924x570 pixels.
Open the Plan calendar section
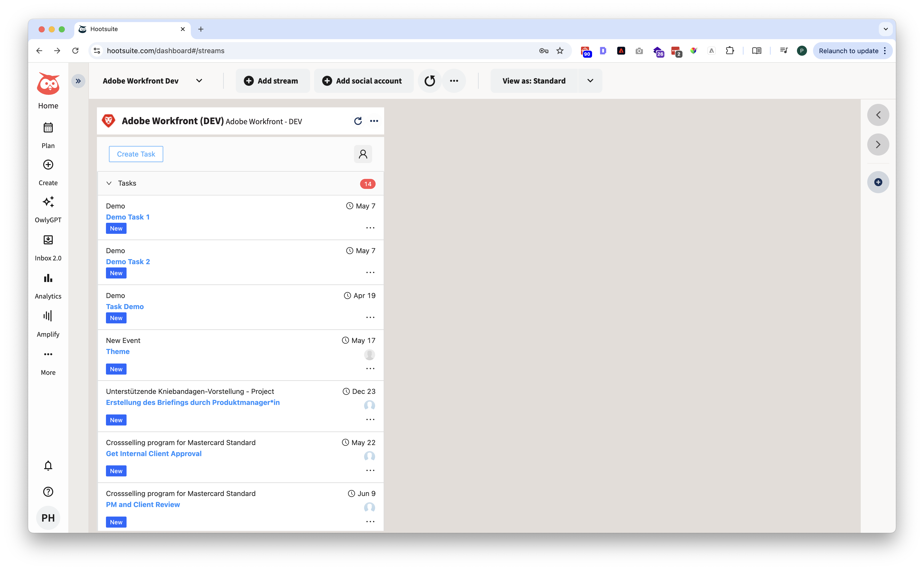tap(48, 135)
